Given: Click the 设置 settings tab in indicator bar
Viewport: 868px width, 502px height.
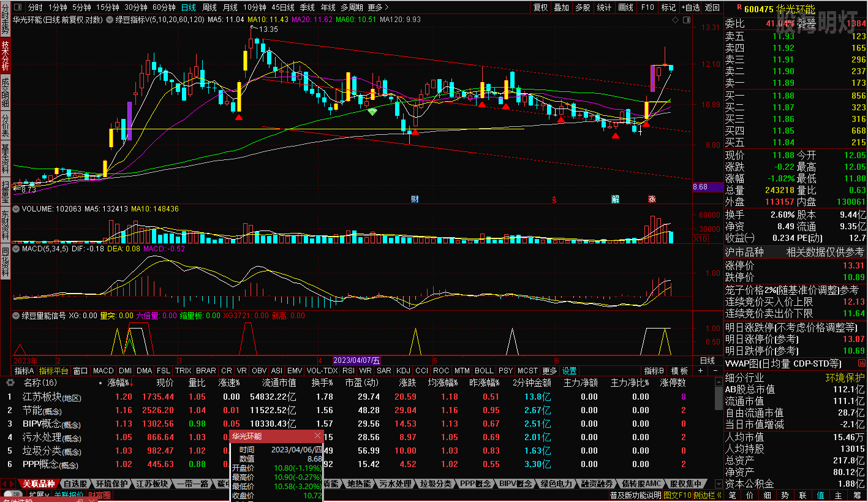Looking at the screenshot, I should pos(570,371).
